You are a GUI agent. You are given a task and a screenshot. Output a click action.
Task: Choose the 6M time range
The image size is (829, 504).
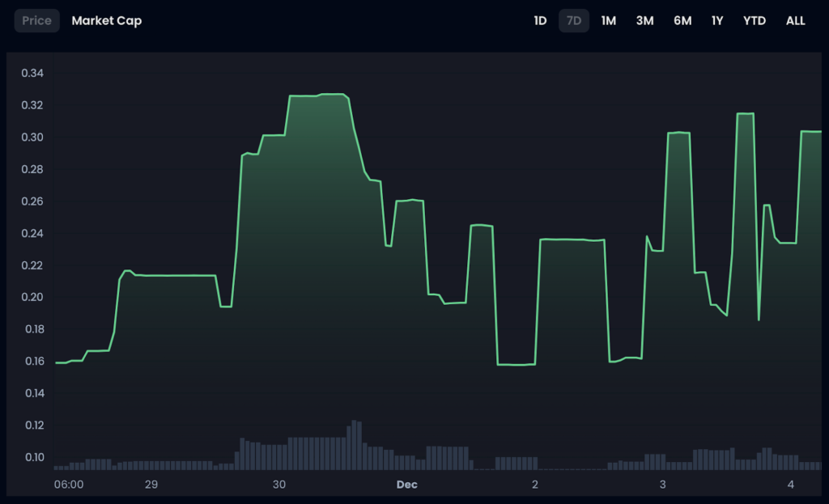[682, 21]
